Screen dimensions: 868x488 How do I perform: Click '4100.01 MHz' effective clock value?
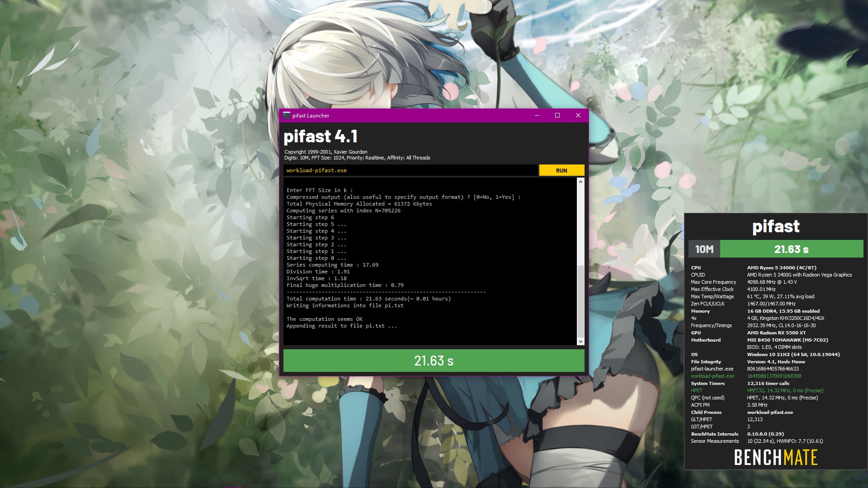coord(761,289)
